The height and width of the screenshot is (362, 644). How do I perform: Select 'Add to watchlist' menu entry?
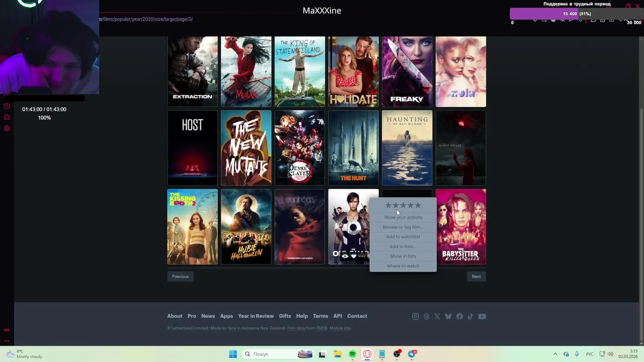403,237
